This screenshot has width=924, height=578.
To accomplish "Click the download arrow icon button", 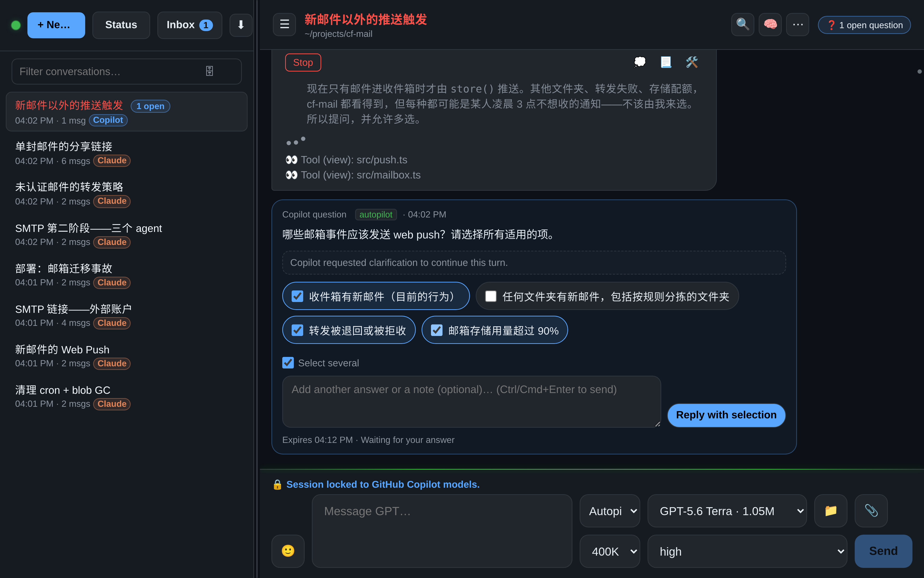I will (x=241, y=25).
